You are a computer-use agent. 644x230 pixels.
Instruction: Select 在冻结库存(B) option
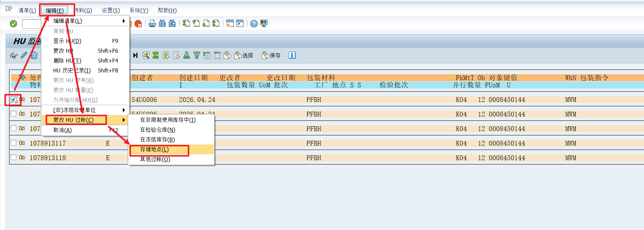pos(171,139)
